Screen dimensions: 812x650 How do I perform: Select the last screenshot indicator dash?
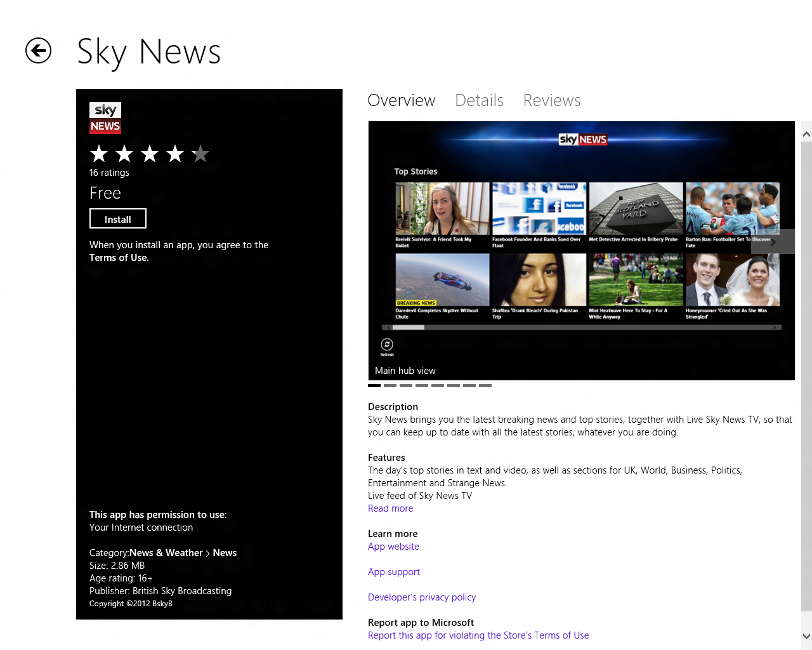[485, 385]
